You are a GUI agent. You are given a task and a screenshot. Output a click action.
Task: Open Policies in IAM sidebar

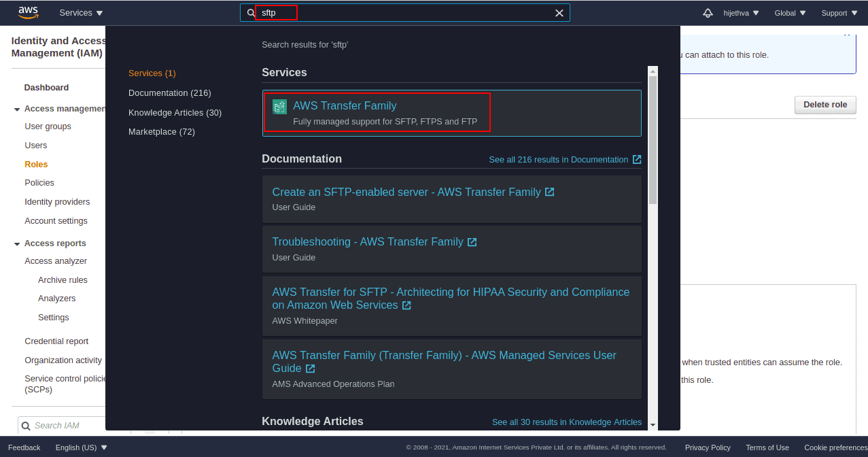tap(39, 183)
